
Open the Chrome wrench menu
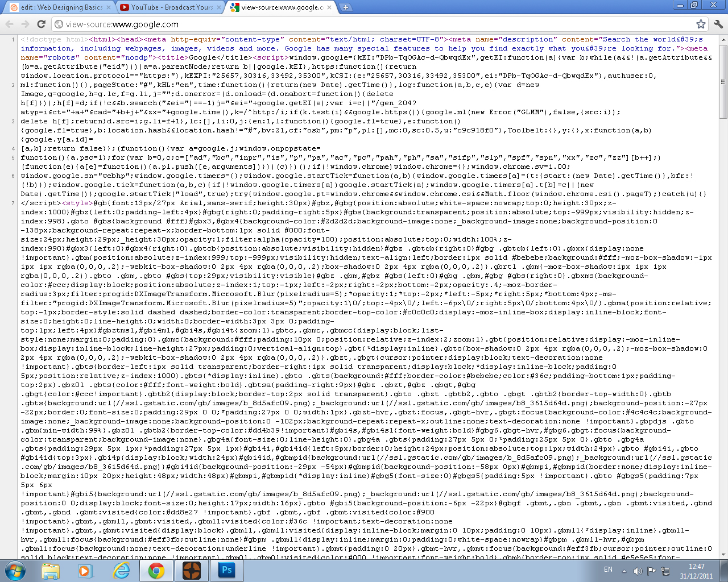[x=718, y=24]
